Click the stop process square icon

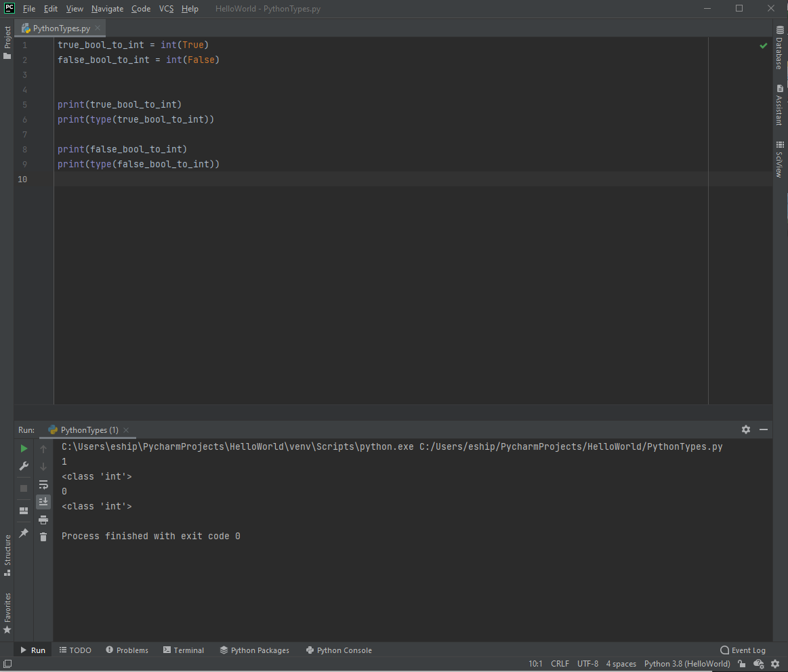click(x=24, y=488)
